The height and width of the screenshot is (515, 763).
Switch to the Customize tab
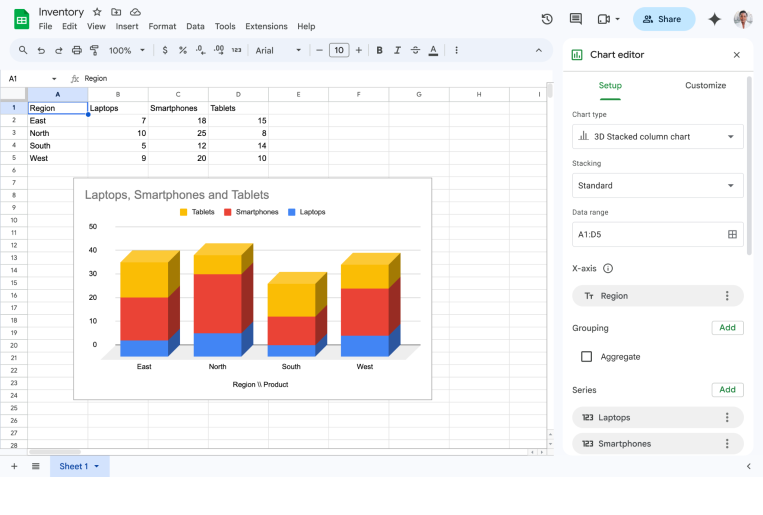pyautogui.click(x=705, y=85)
